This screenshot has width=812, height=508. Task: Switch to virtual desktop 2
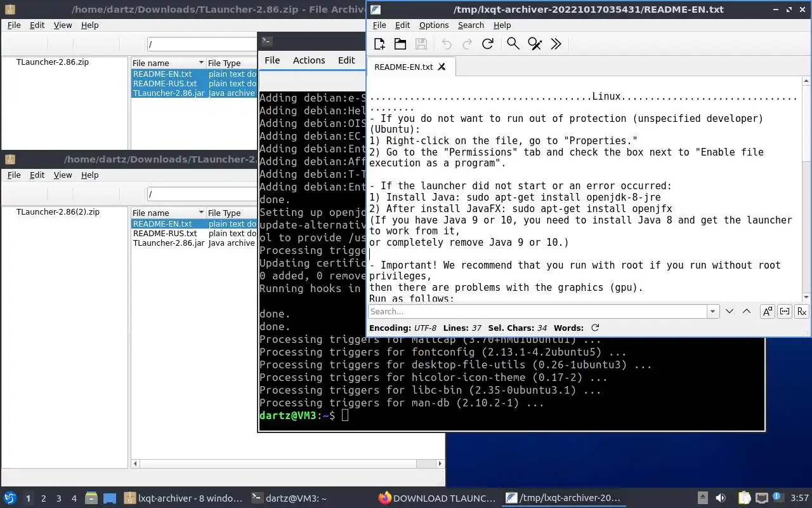(43, 498)
